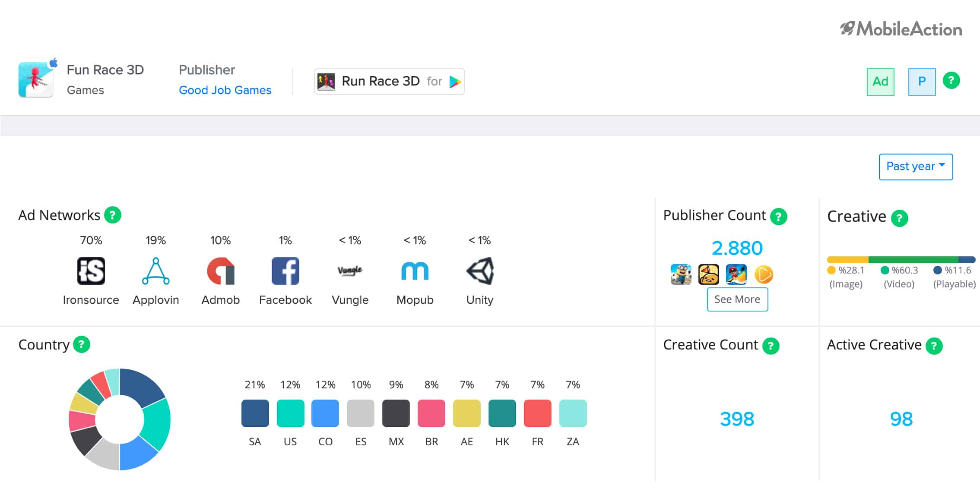Click the Ad Networks help icon

click(x=113, y=215)
